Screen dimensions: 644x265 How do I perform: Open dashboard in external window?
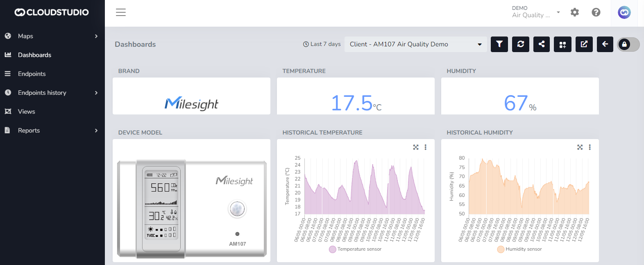tap(584, 44)
